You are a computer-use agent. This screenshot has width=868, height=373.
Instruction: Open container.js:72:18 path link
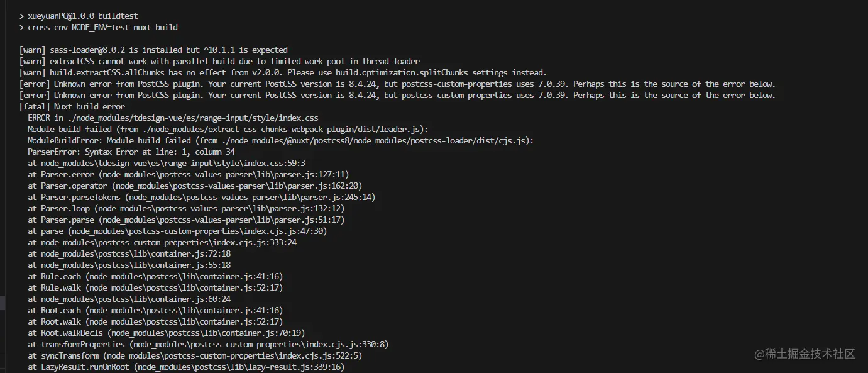point(136,253)
